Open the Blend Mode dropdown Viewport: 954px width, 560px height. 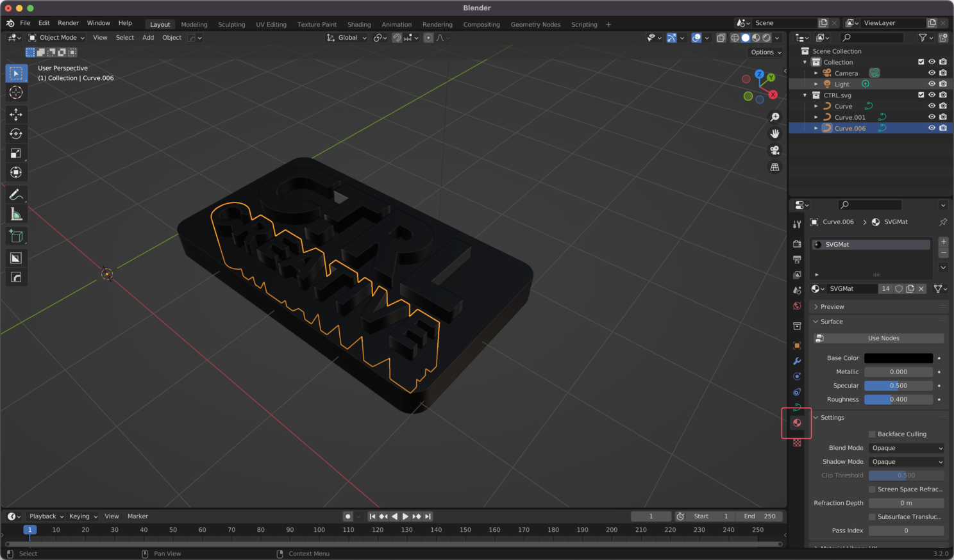pos(907,448)
